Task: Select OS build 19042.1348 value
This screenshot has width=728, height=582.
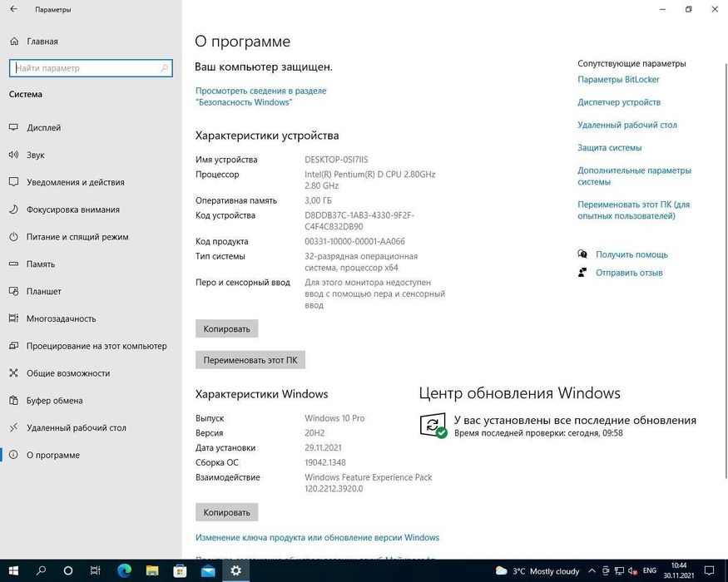Action: 325,462
